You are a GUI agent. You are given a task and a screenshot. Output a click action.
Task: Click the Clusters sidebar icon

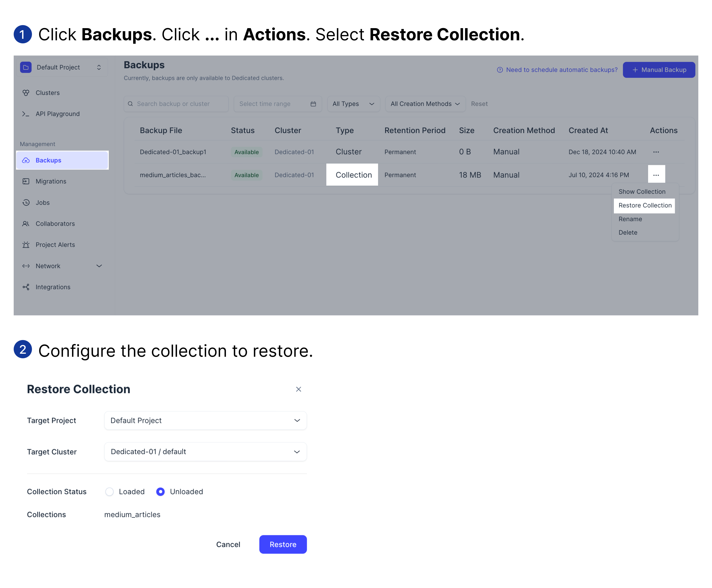pyautogui.click(x=26, y=92)
